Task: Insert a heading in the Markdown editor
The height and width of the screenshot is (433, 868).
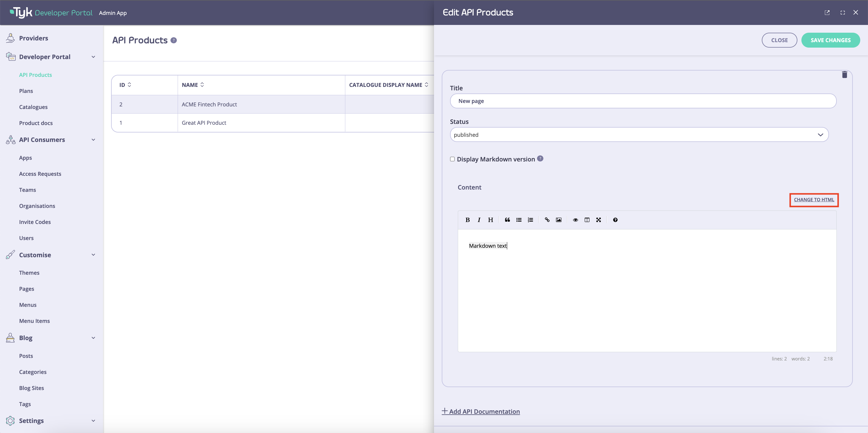Action: click(491, 220)
